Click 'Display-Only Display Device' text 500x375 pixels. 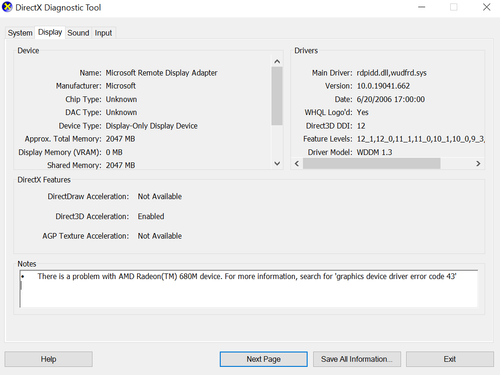[x=152, y=126]
